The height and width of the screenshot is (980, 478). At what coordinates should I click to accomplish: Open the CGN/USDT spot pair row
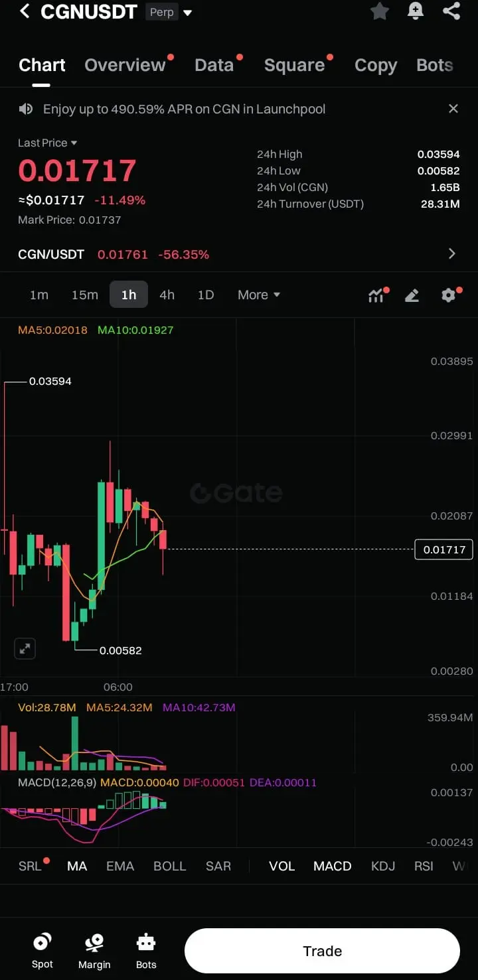tap(239, 254)
